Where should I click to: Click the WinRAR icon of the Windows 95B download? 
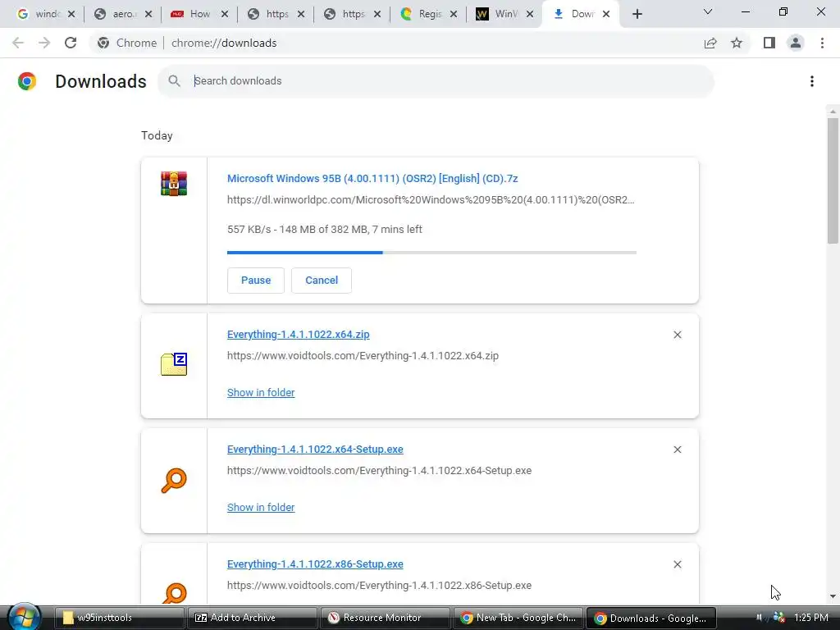[174, 184]
